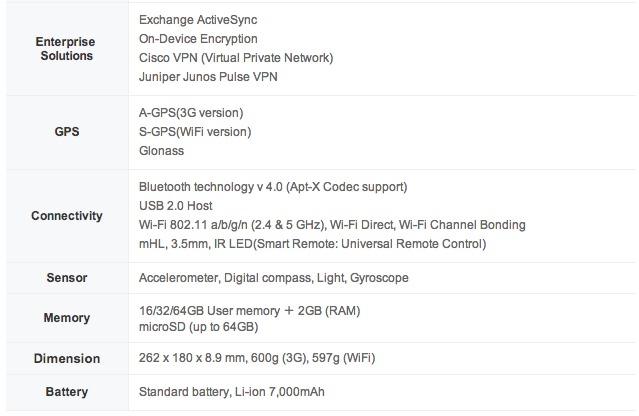Click the Memory row header

[x=64, y=318]
